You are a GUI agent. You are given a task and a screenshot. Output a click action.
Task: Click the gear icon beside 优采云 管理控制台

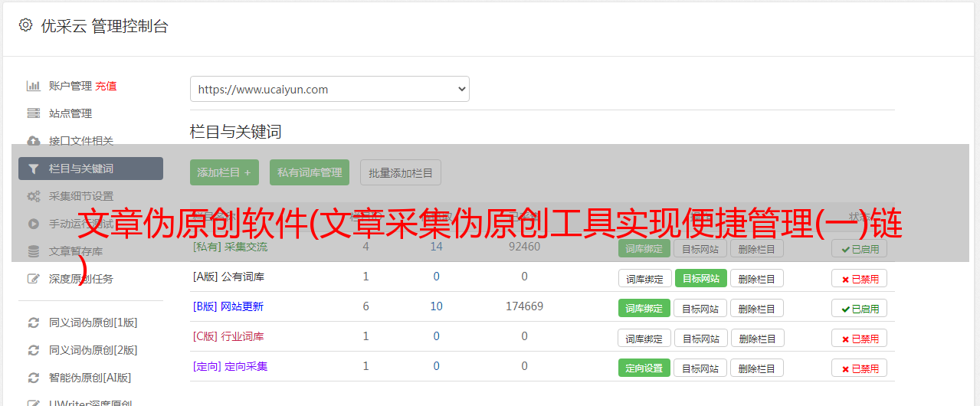[x=25, y=25]
